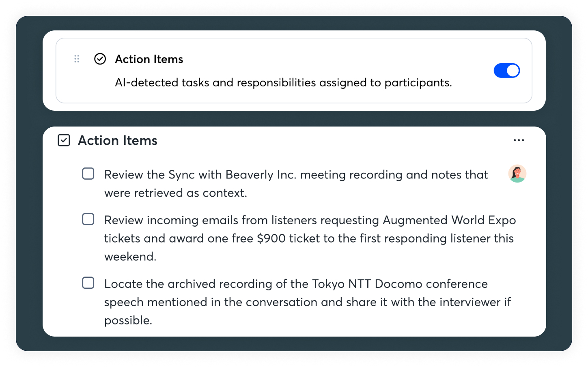The image size is (588, 367).
Task: Click 'were retrieved as context.' text line
Action: pos(175,193)
